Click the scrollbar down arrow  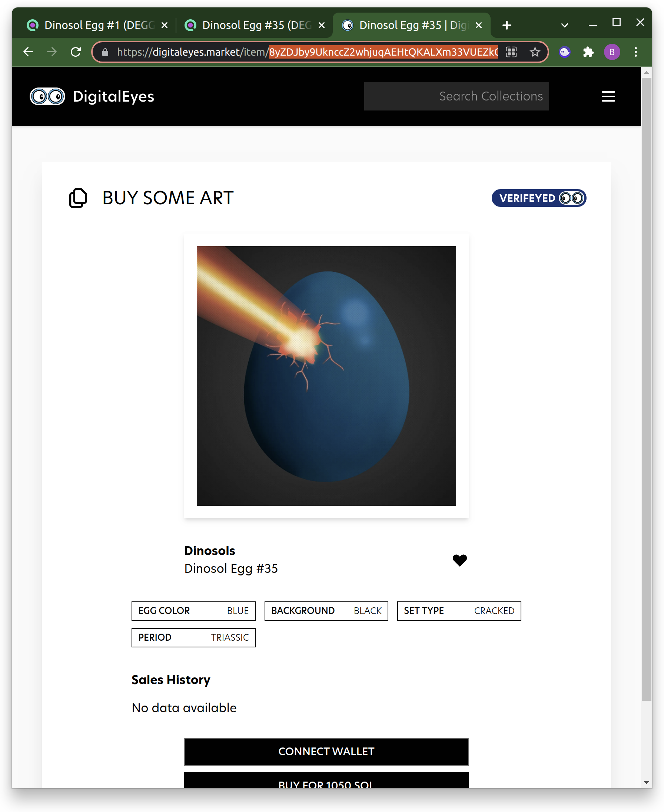(x=647, y=782)
